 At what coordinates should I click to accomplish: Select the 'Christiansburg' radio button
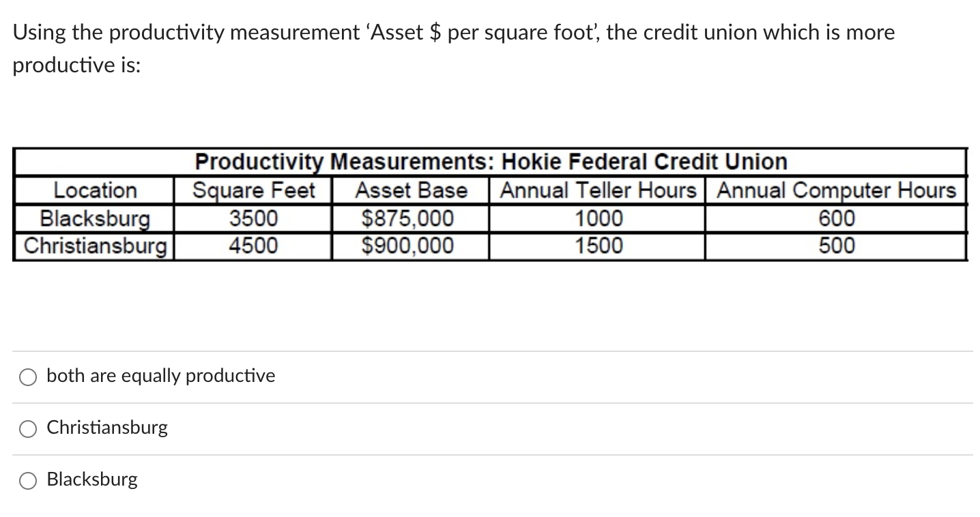pyautogui.click(x=27, y=428)
